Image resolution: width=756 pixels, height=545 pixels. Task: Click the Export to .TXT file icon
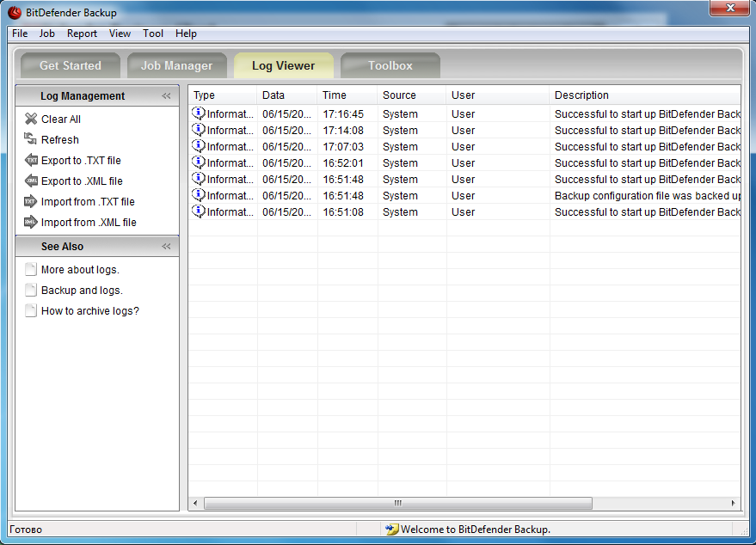tap(31, 160)
